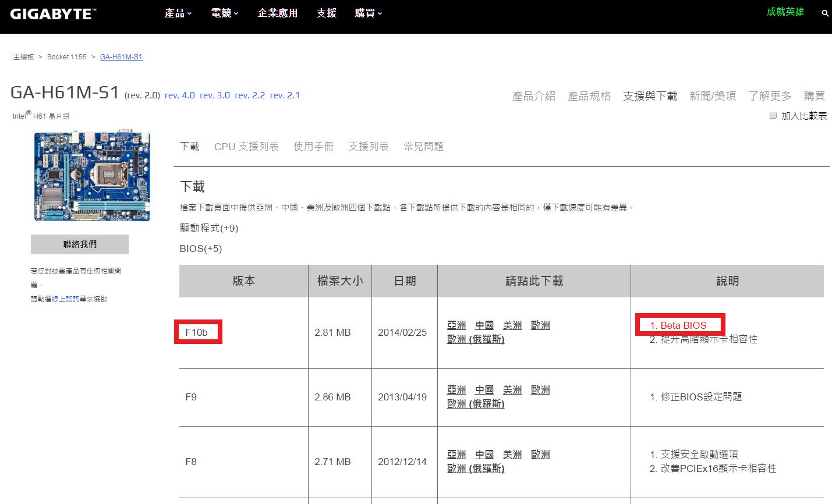Expand the 購買 dropdown in top bar

[x=368, y=13]
